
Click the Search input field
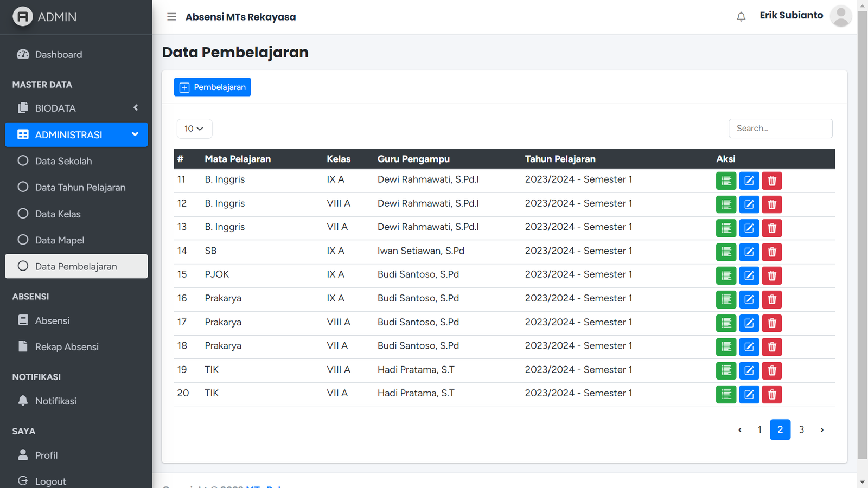coord(780,129)
